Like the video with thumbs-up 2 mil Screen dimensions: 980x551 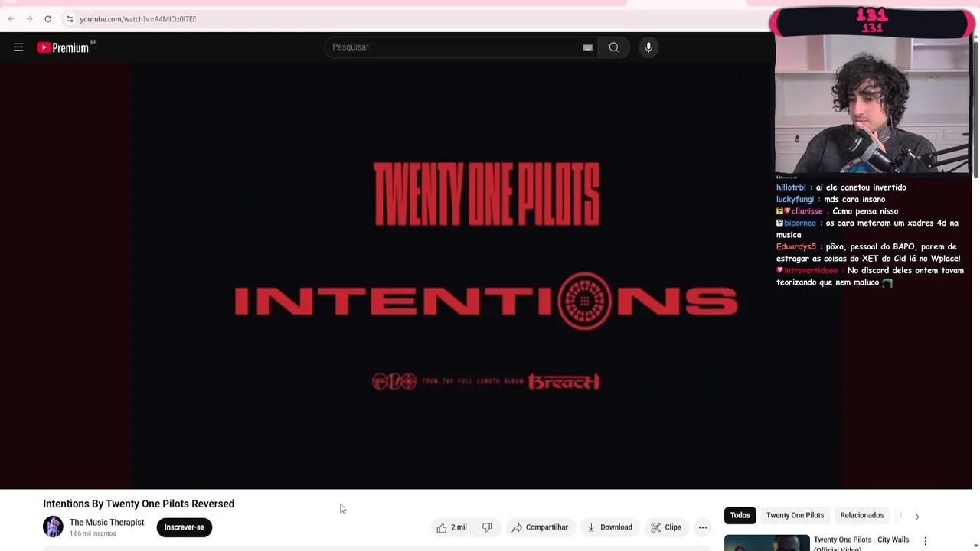click(452, 527)
